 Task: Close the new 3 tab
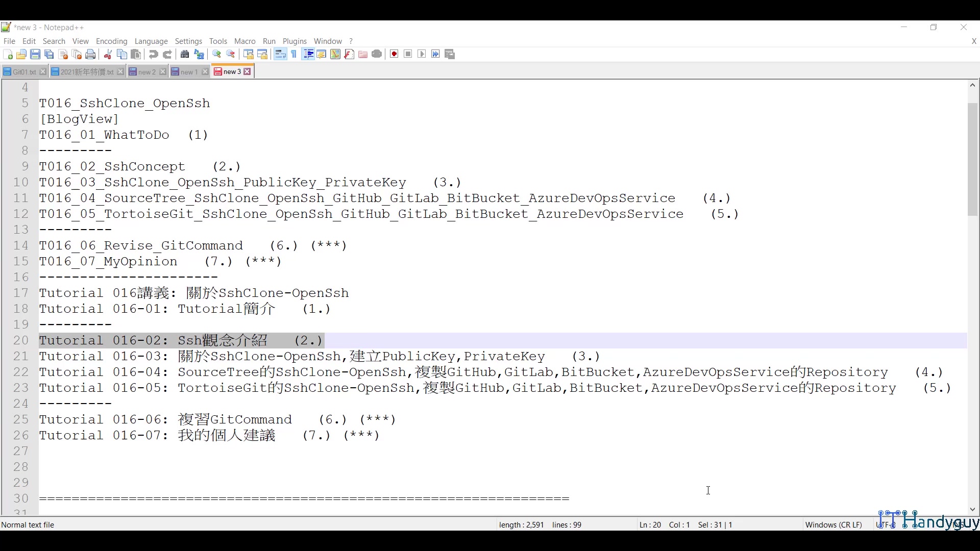(x=248, y=72)
